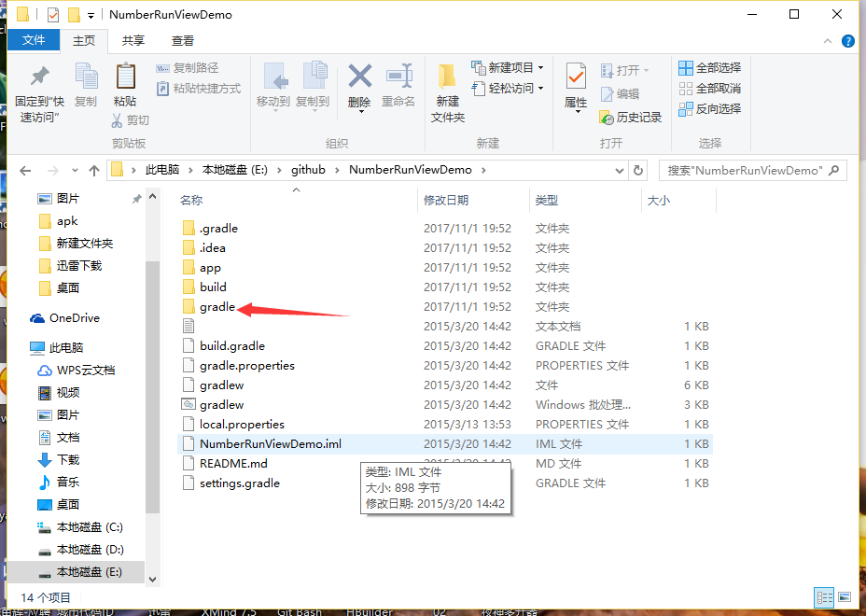
Task: Click Invert selection (反向选择)
Action: click(710, 109)
